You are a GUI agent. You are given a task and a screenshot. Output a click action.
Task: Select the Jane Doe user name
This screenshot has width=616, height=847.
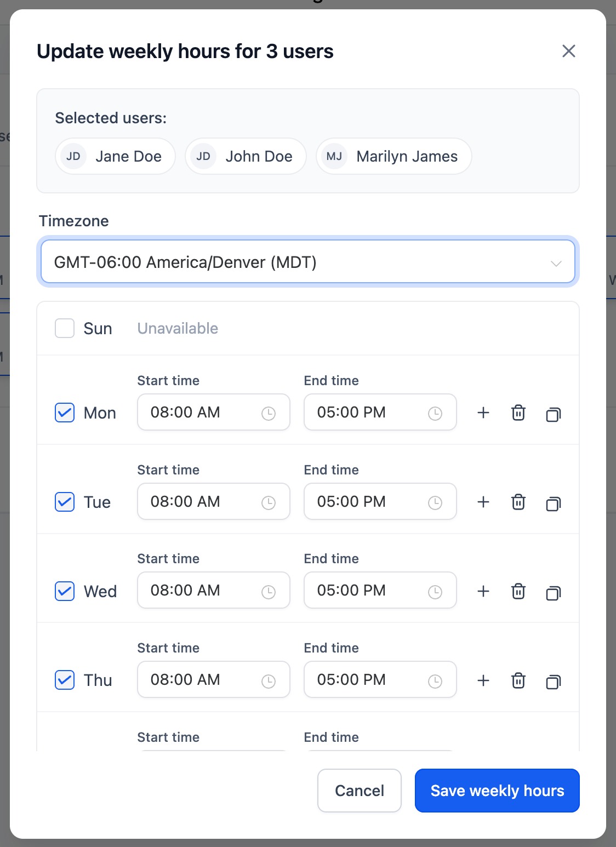tap(128, 157)
